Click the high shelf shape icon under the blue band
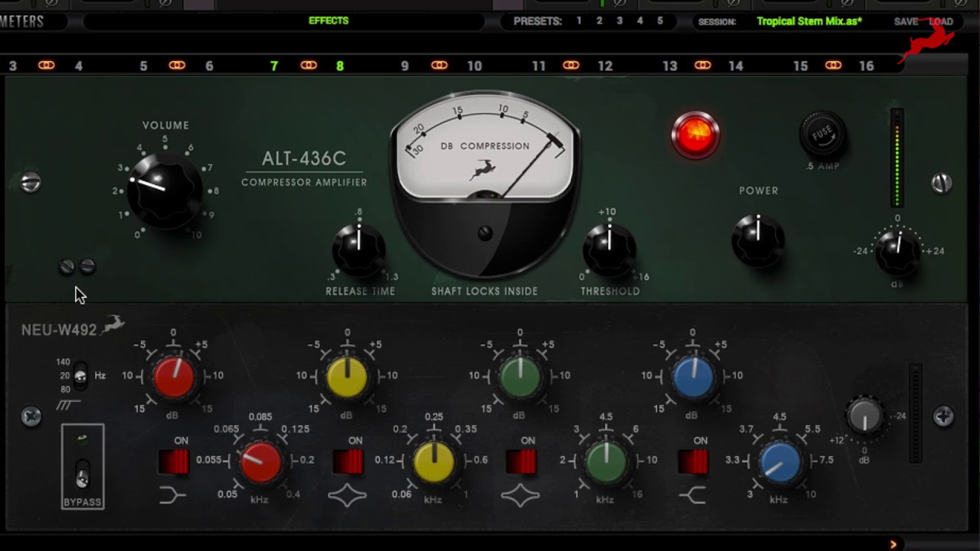This screenshot has height=551, width=980. [x=692, y=495]
